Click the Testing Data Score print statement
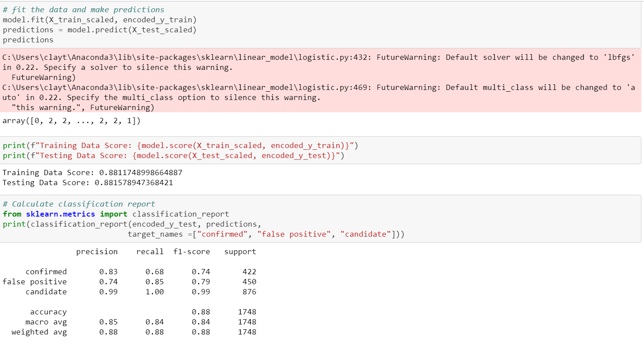Image resolution: width=644 pixels, height=355 pixels. pos(173,155)
